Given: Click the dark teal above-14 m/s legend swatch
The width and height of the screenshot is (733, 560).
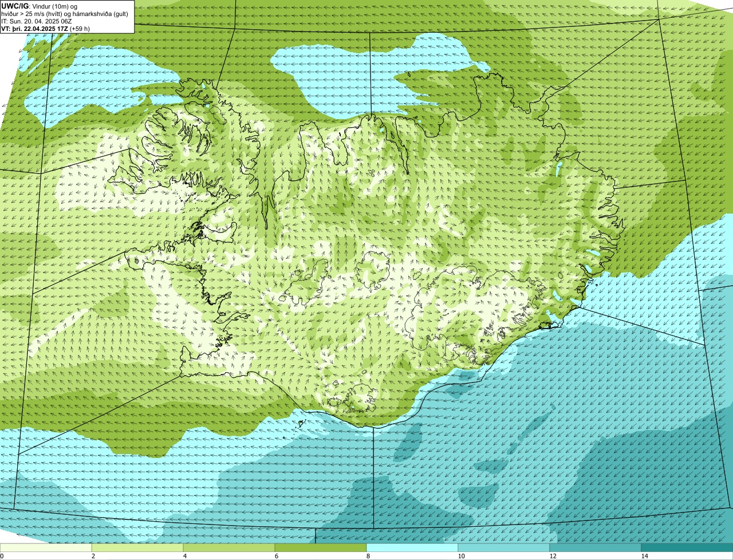Looking at the screenshot, I should click(687, 547).
